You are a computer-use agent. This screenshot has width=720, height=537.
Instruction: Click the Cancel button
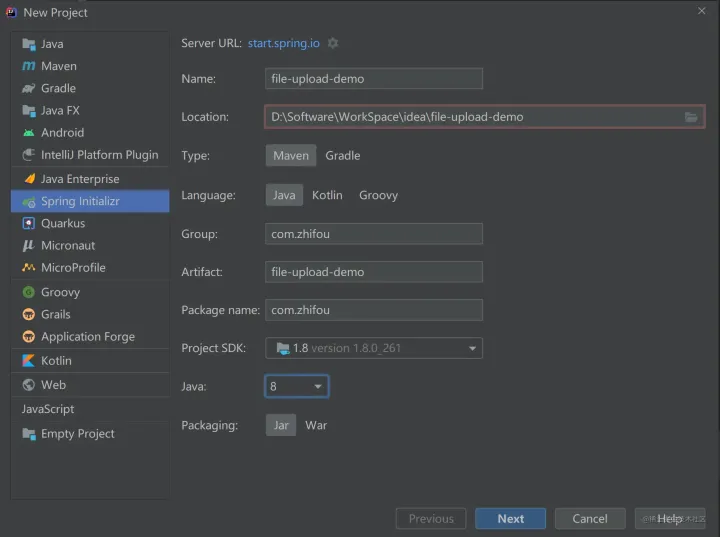(590, 519)
